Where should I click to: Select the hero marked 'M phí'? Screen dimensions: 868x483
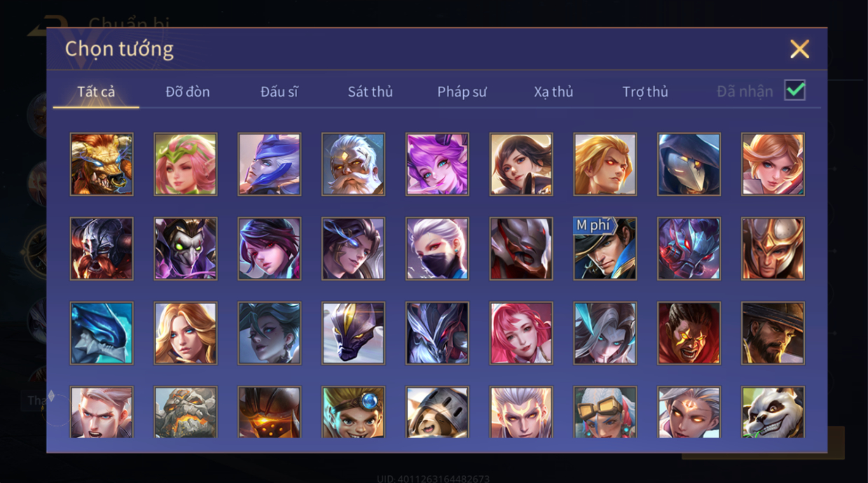[605, 248]
